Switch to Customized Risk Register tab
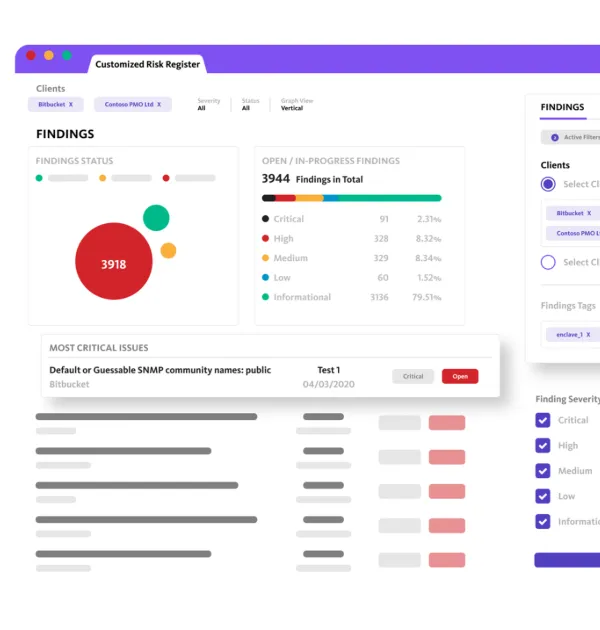600x630 pixels. (147, 64)
